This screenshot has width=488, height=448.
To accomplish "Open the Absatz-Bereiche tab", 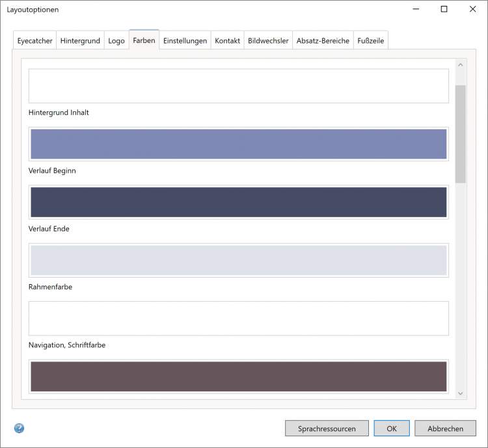I will (x=323, y=40).
